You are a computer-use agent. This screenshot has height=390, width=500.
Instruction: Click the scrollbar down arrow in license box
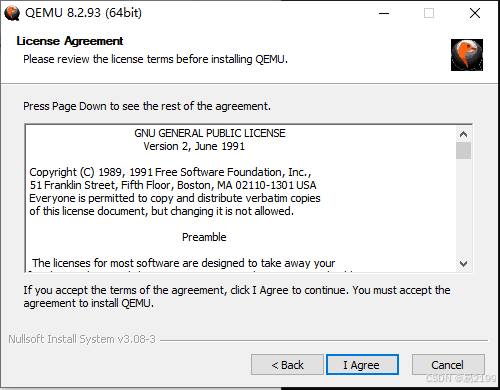coord(463,264)
